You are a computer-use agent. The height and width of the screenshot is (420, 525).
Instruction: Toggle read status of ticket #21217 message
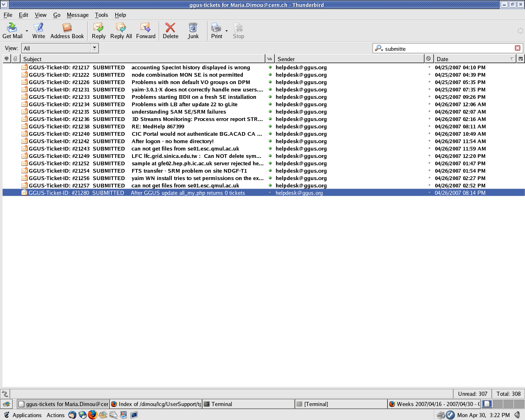click(x=270, y=67)
